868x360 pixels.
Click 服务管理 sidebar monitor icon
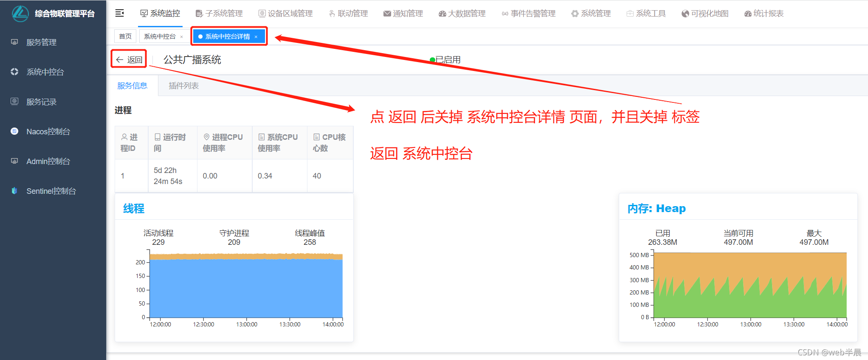pyautogui.click(x=14, y=42)
